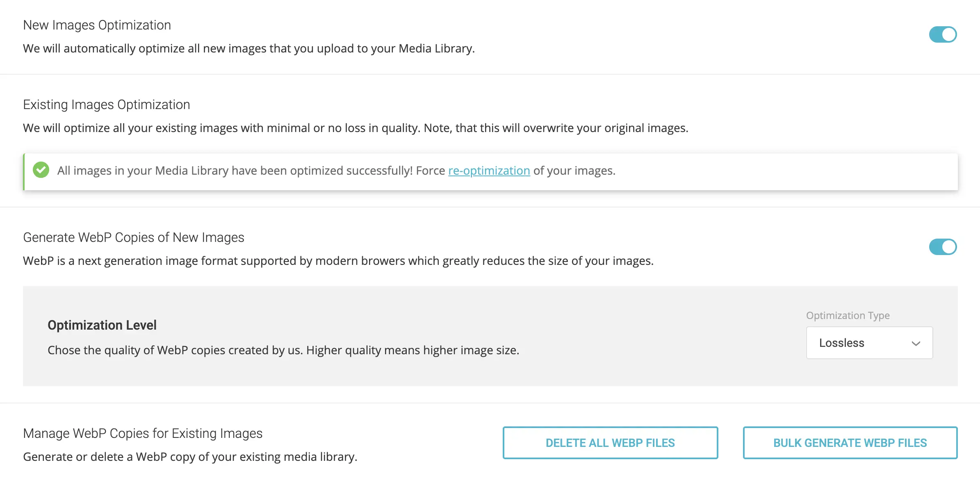Click 'All images in your Media Library' notice text
This screenshot has width=980, height=492.
[x=336, y=171]
